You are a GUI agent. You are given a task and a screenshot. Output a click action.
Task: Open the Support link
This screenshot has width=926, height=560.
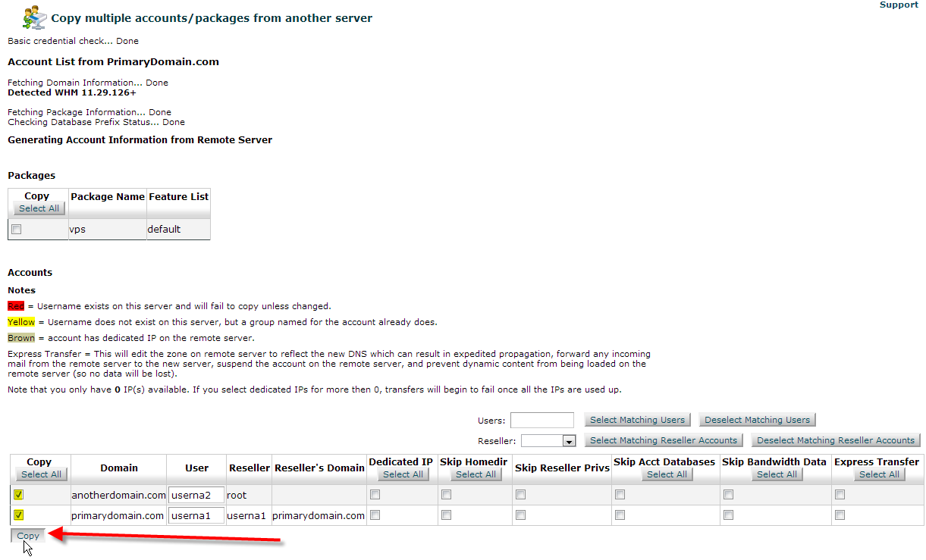coord(899,5)
